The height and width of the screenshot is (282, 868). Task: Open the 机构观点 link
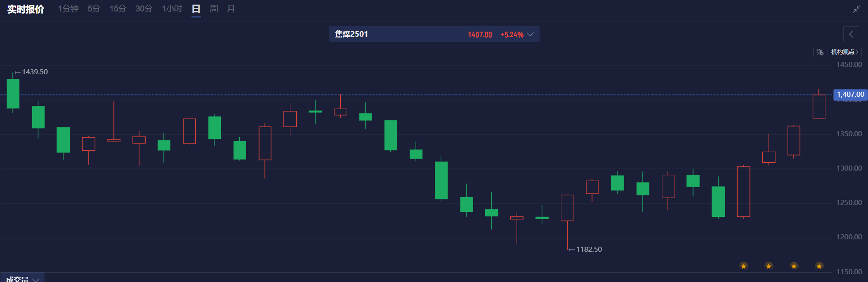coord(844,52)
